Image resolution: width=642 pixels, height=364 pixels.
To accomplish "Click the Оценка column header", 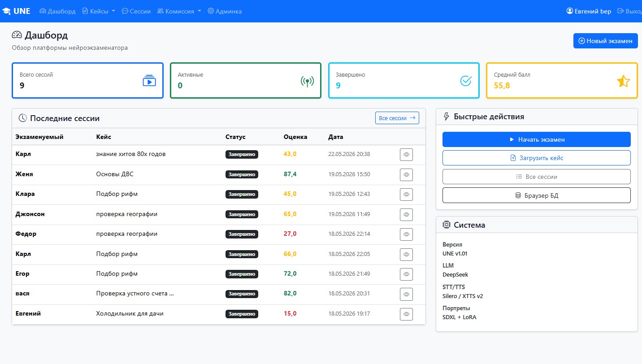I will pos(295,137).
